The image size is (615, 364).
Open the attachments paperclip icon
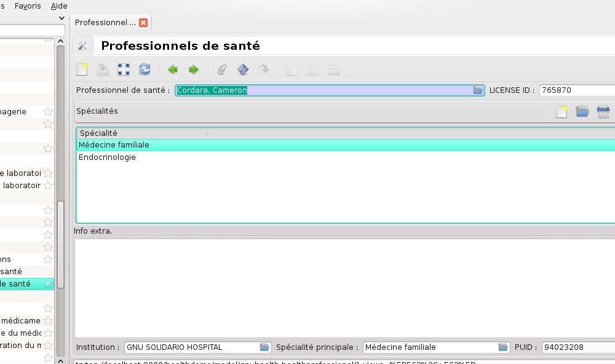click(221, 69)
